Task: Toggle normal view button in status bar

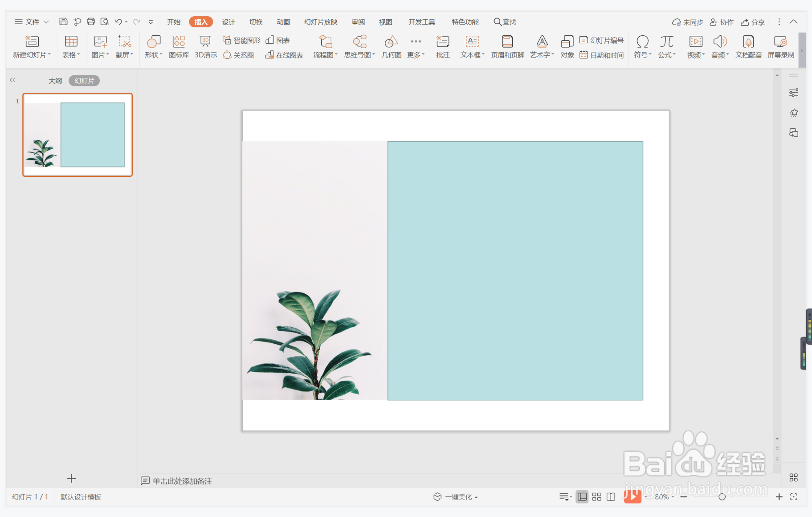Action: click(582, 497)
